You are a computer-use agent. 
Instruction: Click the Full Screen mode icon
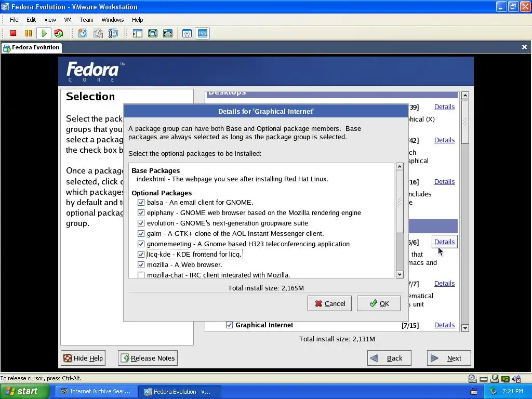click(168, 33)
